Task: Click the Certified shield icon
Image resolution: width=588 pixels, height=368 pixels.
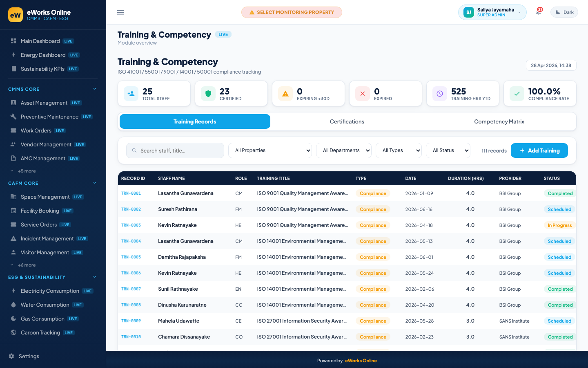Action: (208, 94)
